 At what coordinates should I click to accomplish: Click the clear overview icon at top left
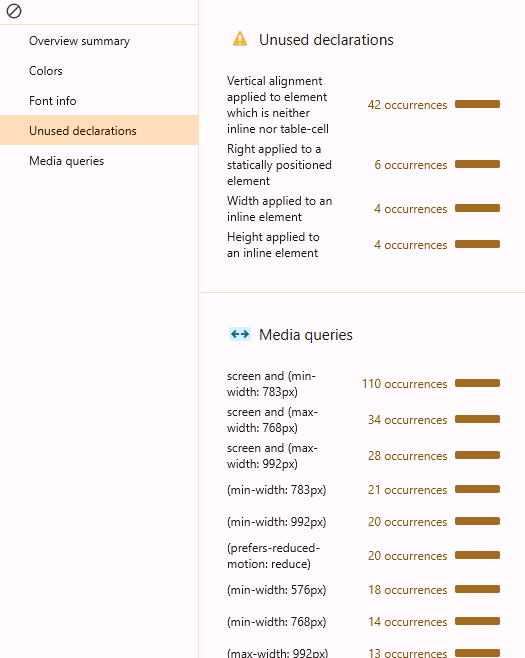tap(14, 11)
